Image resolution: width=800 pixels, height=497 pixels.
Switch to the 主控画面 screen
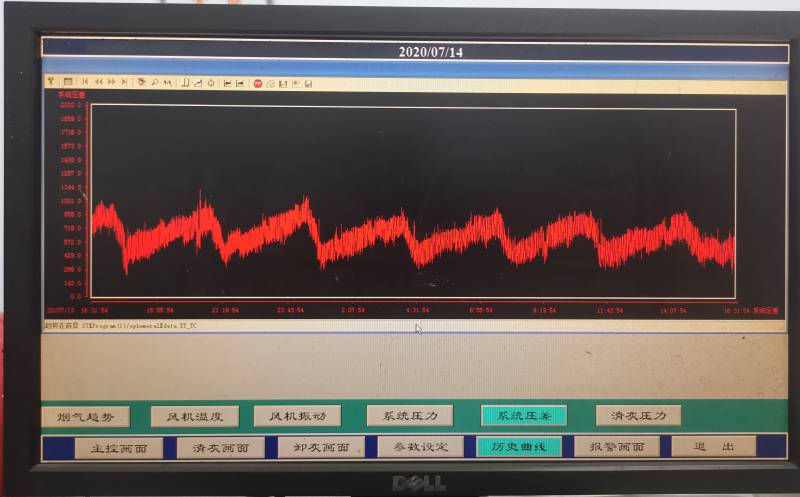coord(118,447)
